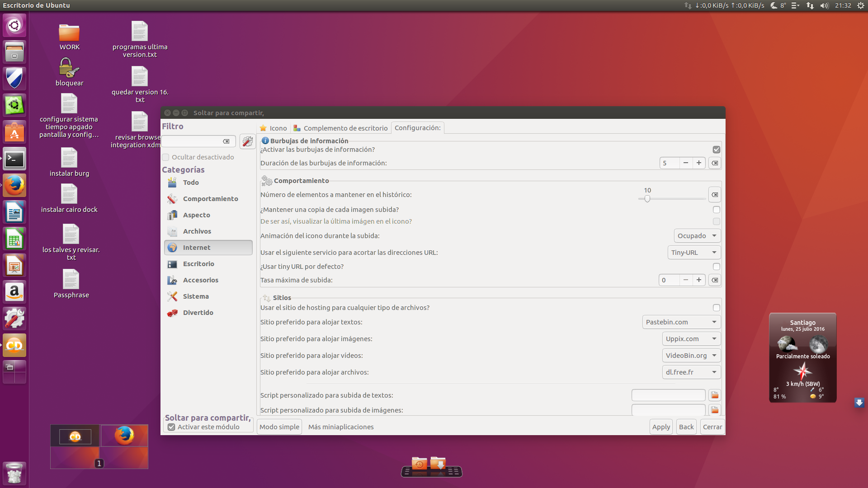Open the Amazon launcher icon
Screen dimensions: 868x488
coord(14,292)
